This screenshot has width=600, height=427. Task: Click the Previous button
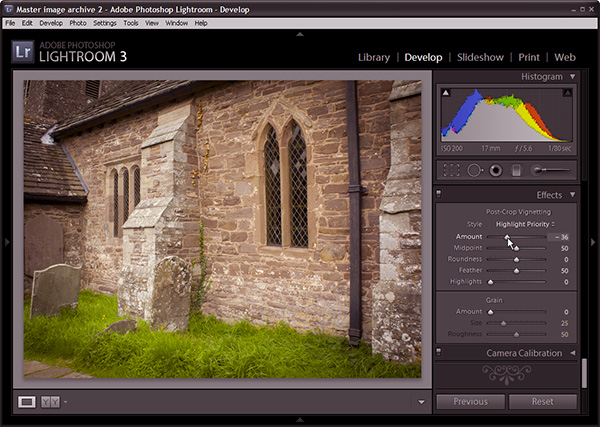pos(470,402)
